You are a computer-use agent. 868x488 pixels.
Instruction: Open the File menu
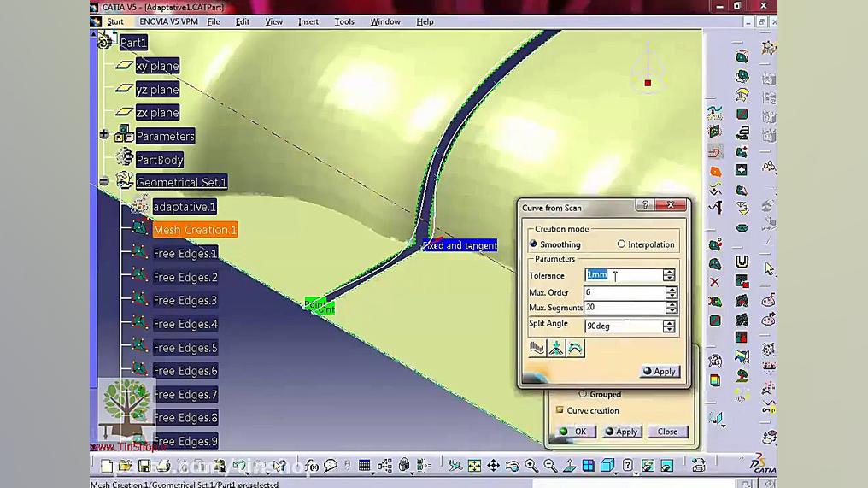214,21
